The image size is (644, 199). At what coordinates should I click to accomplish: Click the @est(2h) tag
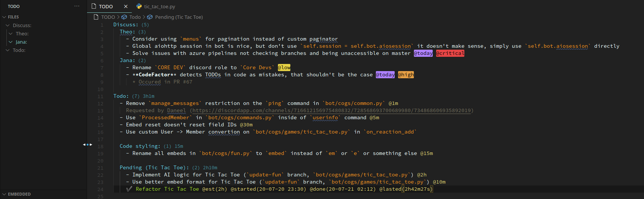coord(215,189)
